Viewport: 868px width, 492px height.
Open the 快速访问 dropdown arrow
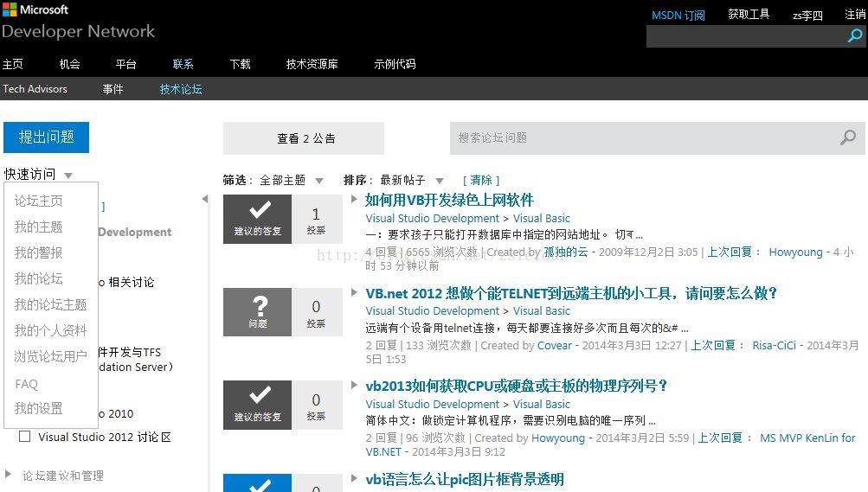68,176
